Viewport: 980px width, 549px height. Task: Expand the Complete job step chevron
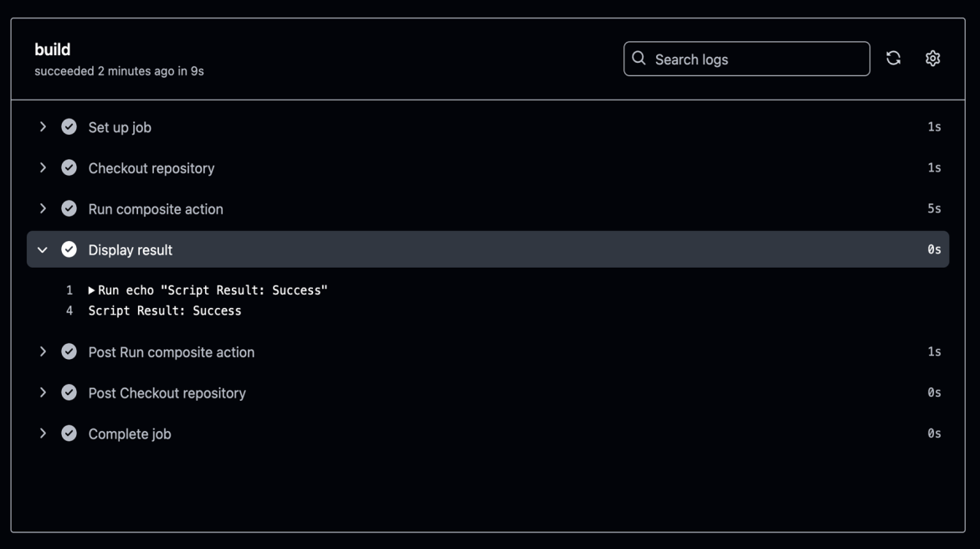click(x=43, y=433)
